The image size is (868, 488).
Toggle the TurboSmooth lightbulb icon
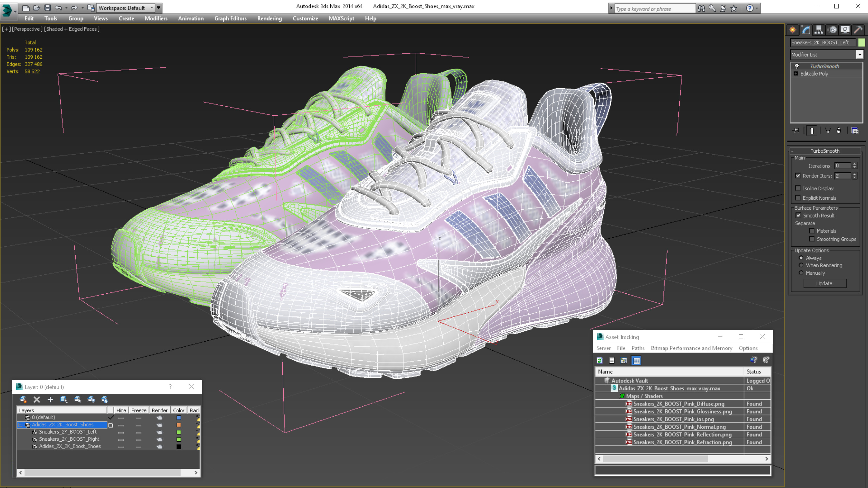pos(797,66)
